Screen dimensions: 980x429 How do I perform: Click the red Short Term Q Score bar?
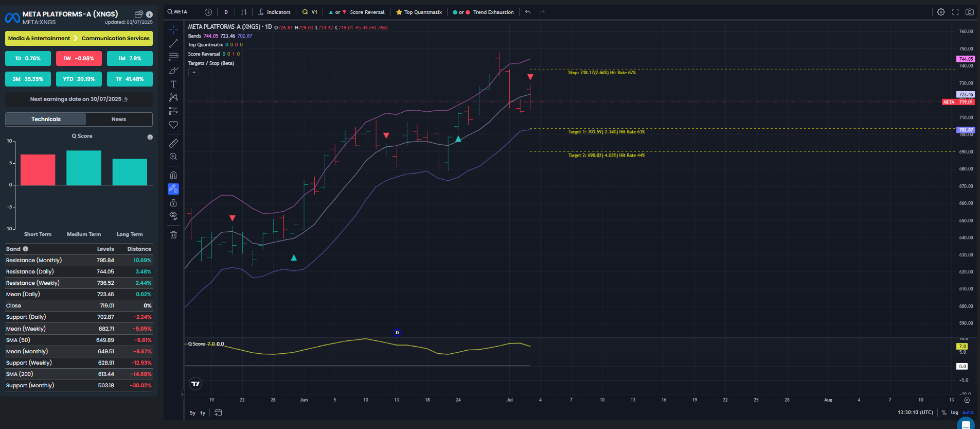[x=38, y=170]
